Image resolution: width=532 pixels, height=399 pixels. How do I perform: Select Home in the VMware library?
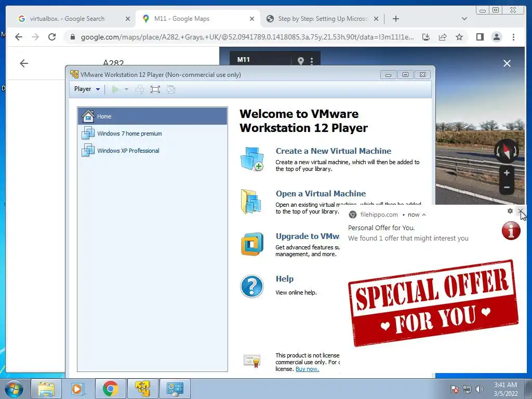(x=152, y=116)
